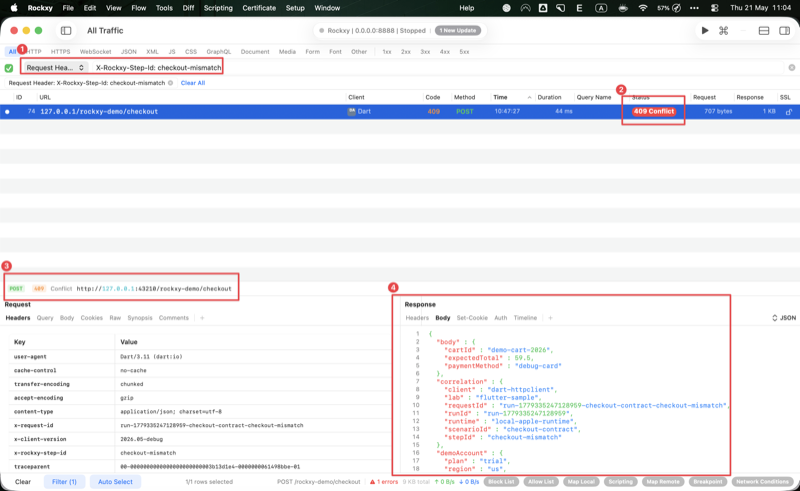
Task: Click the traceparent header key
Action: (x=32, y=467)
